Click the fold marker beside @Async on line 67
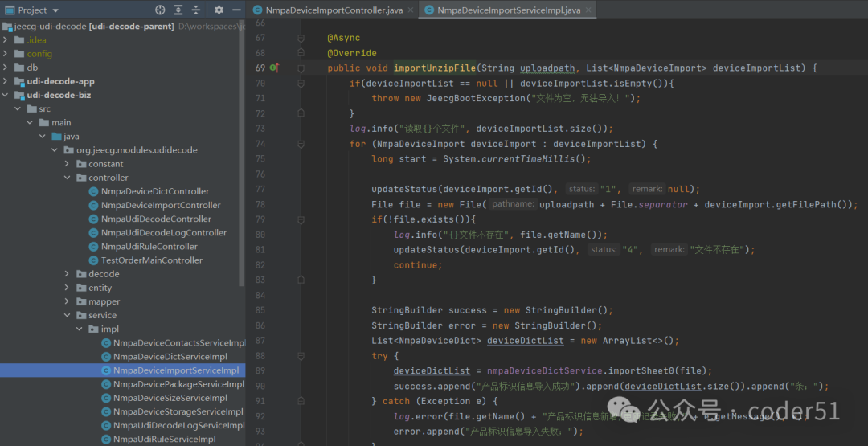The width and height of the screenshot is (868, 446). click(301, 39)
